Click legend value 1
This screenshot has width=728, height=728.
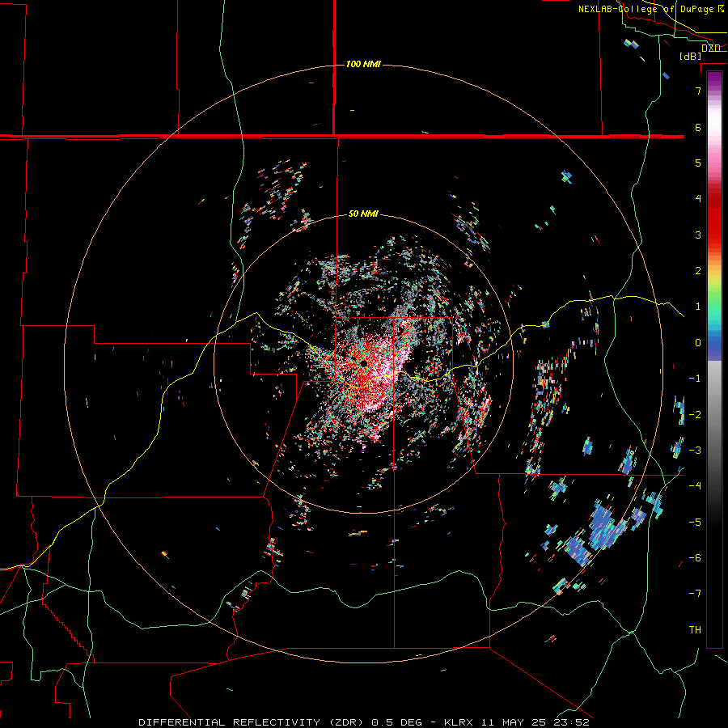coord(698,307)
